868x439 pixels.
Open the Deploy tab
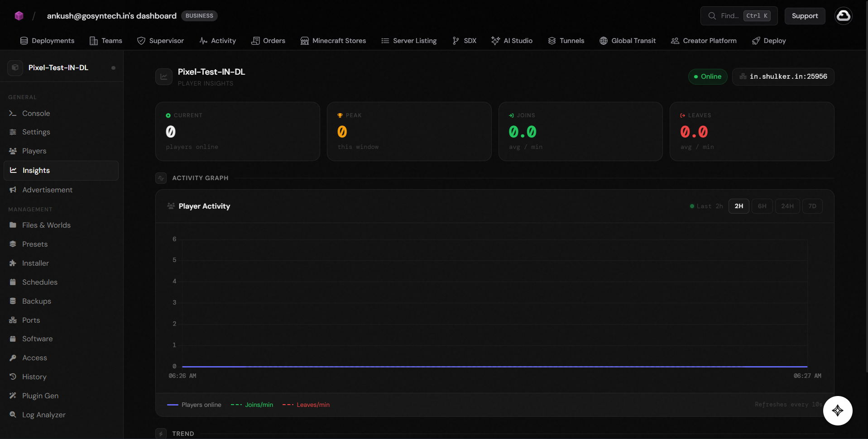pos(769,41)
